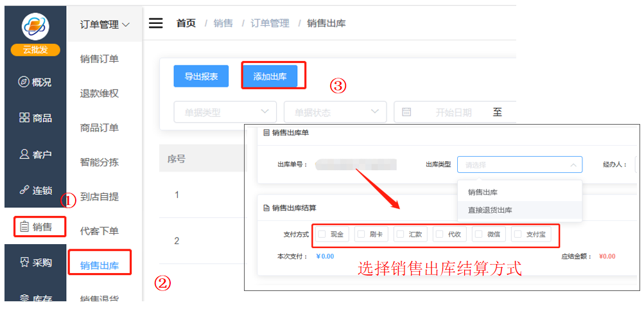Click the 本次支付 ¥0.00 amount
This screenshot has width=644, height=309.
pyautogui.click(x=325, y=256)
